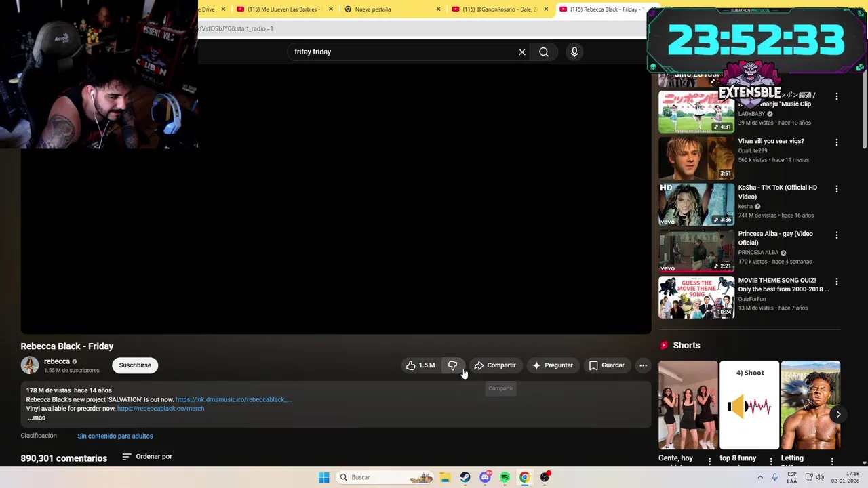868x488 pixels.
Task: Click the tray microphone icon
Action: (774, 477)
